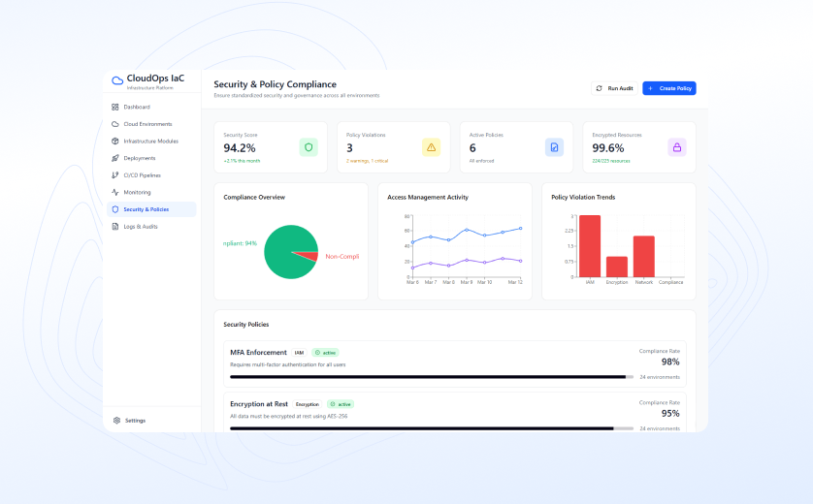Open the CI/CD Pipelines section
This screenshot has width=813, height=504.
[x=142, y=175]
